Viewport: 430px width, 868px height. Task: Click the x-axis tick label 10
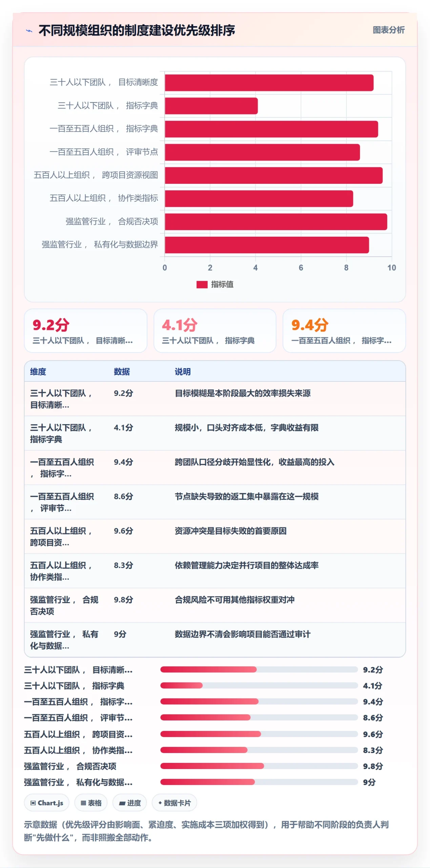click(391, 268)
